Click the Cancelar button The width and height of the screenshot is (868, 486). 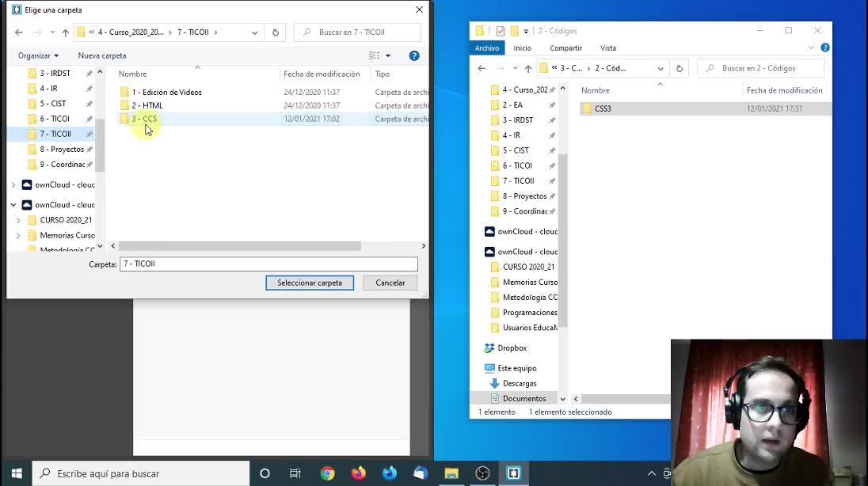[390, 283]
